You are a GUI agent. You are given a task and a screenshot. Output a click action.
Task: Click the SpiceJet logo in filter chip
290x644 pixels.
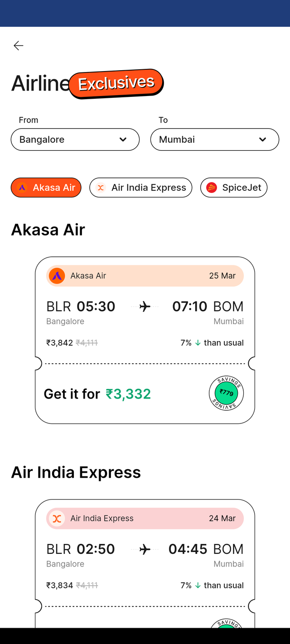coord(212,187)
